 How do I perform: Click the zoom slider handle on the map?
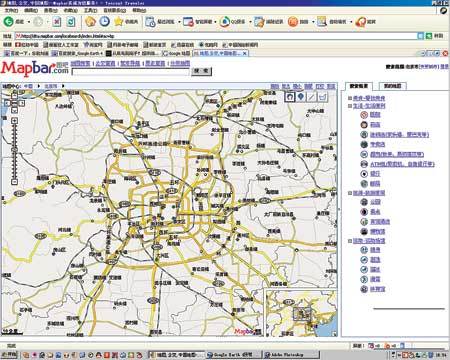click(x=14, y=150)
